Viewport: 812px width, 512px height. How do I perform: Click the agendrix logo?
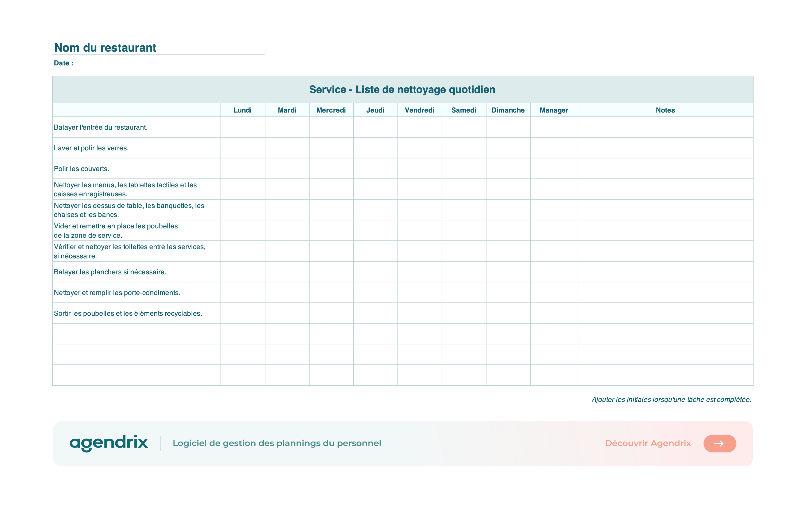109,443
